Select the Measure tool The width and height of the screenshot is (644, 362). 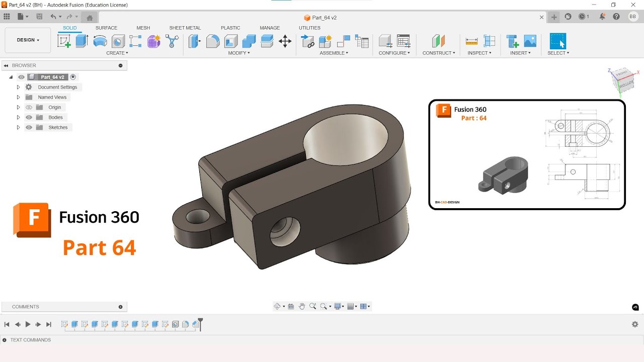pyautogui.click(x=471, y=41)
